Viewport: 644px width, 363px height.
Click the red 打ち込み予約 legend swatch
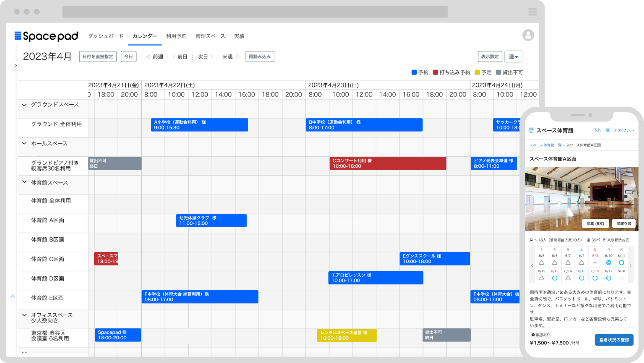435,72
